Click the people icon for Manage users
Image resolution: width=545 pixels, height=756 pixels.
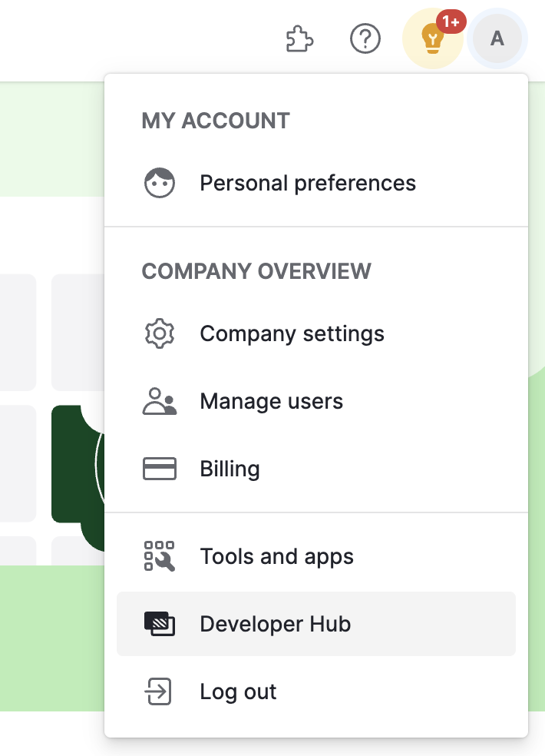coord(160,401)
